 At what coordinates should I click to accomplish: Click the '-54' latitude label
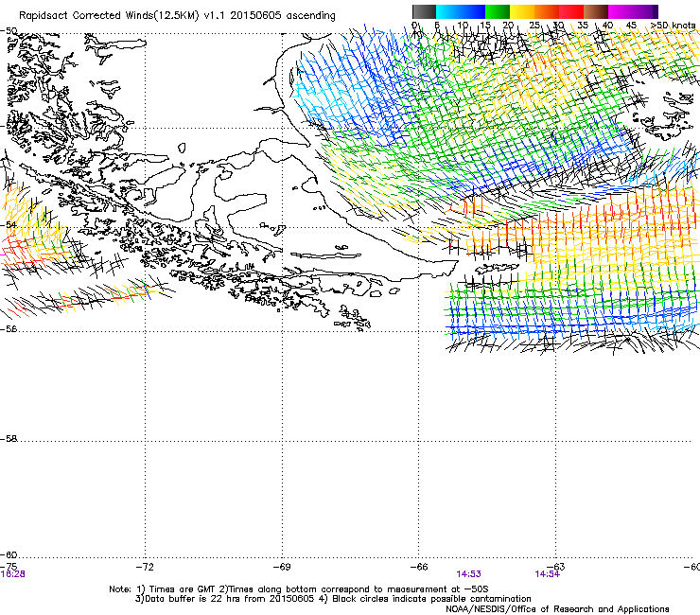point(9,225)
